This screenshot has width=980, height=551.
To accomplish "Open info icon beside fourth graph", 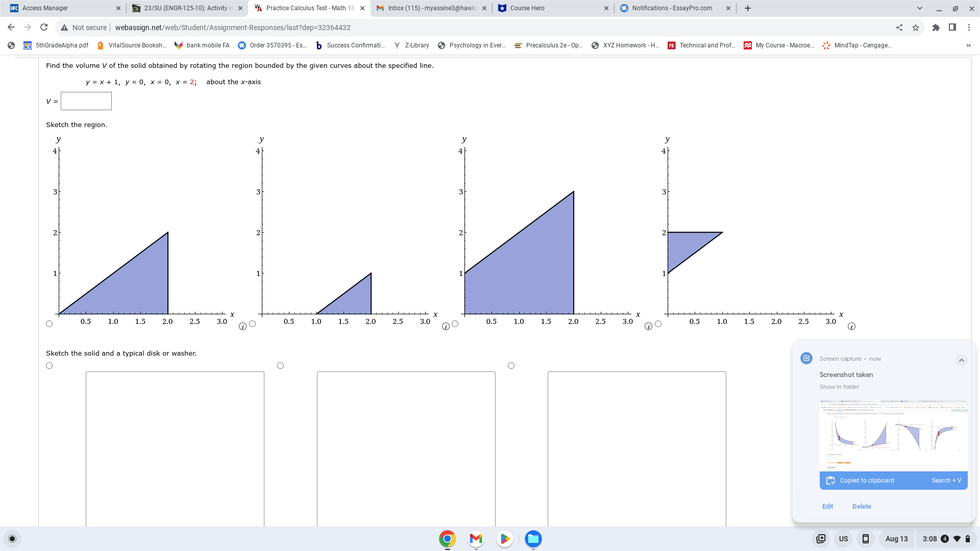I will point(851,327).
